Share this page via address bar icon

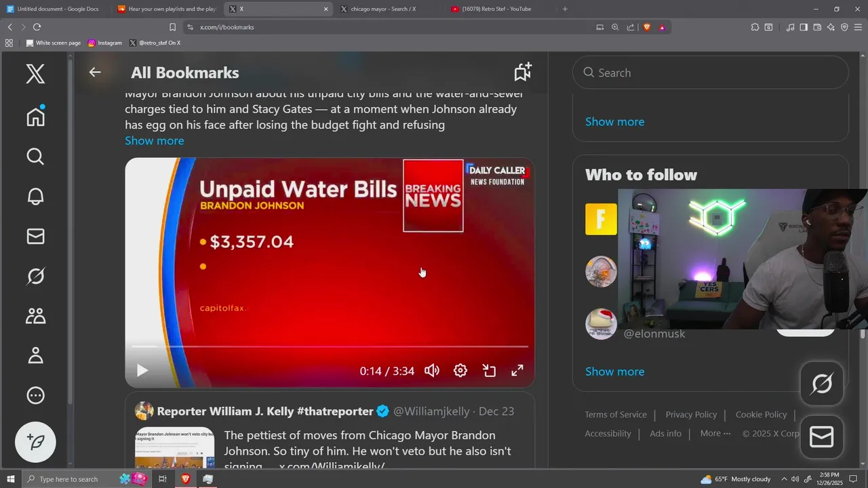click(631, 27)
